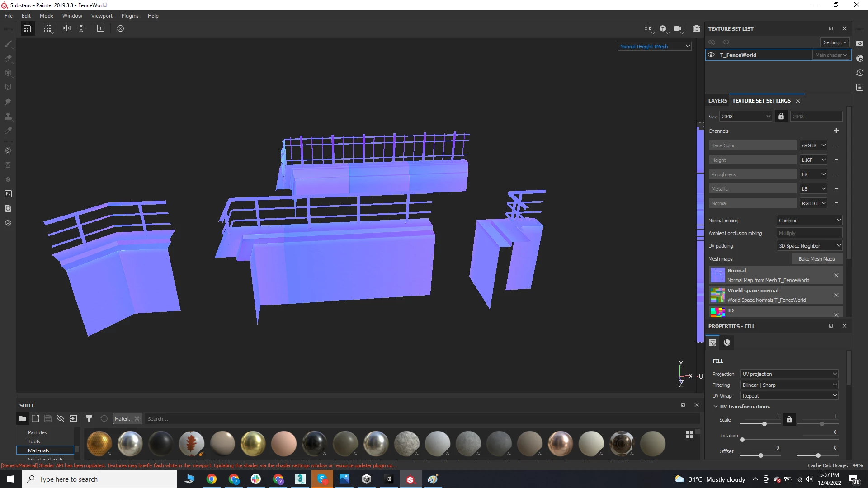
Task: Select the Polygon Fill tool
Action: pyautogui.click(x=8, y=87)
